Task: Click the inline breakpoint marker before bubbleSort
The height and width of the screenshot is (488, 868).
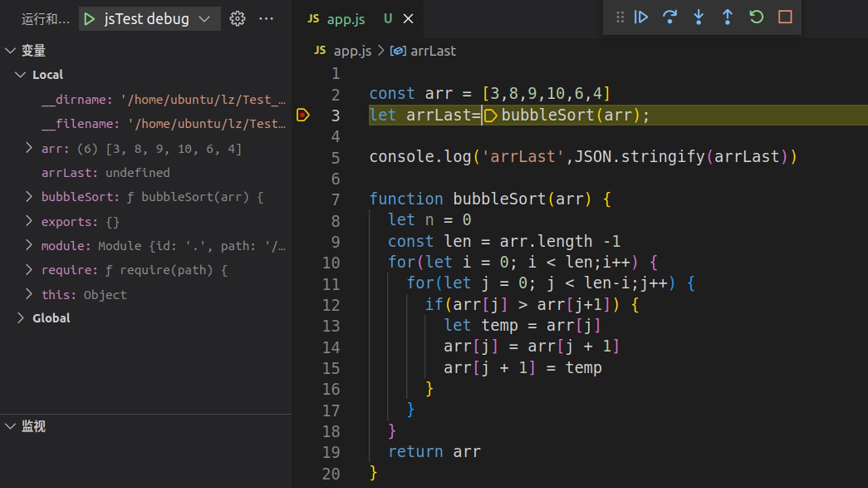Action: click(490, 115)
